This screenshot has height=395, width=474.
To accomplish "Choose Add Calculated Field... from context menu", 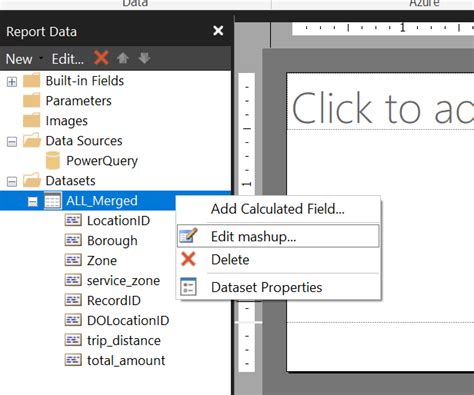I will tap(278, 209).
